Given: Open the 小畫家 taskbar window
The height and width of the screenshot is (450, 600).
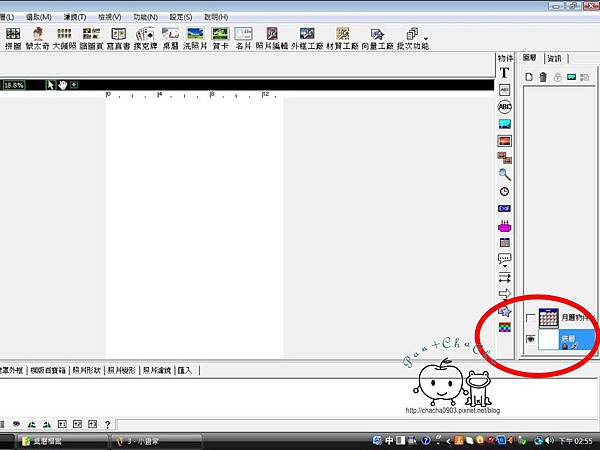Looking at the screenshot, I should click(156, 441).
